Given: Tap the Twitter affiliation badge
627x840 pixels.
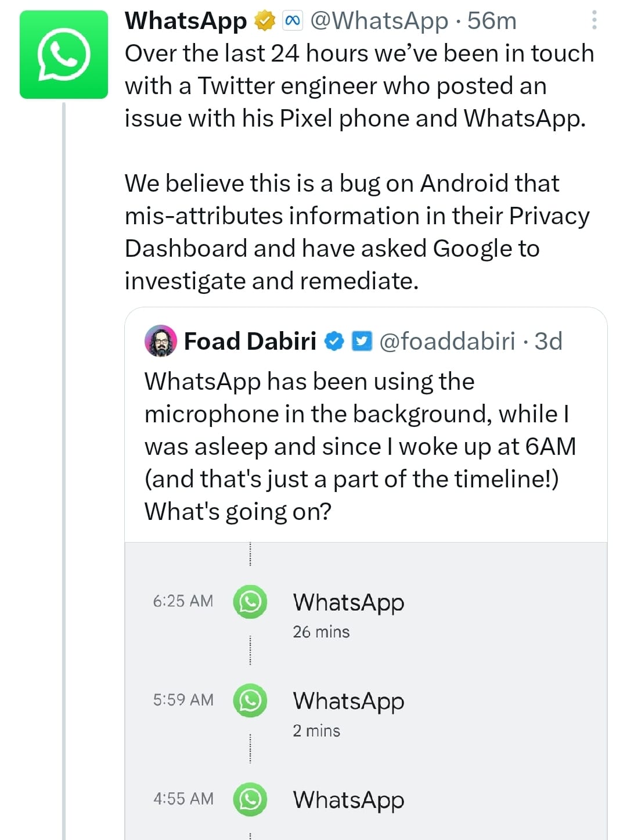Looking at the screenshot, I should 362,341.
